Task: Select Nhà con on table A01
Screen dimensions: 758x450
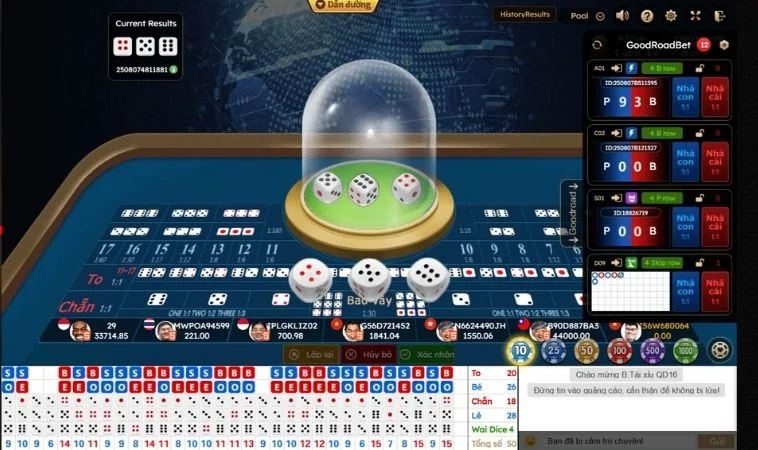Action: pyautogui.click(x=685, y=97)
